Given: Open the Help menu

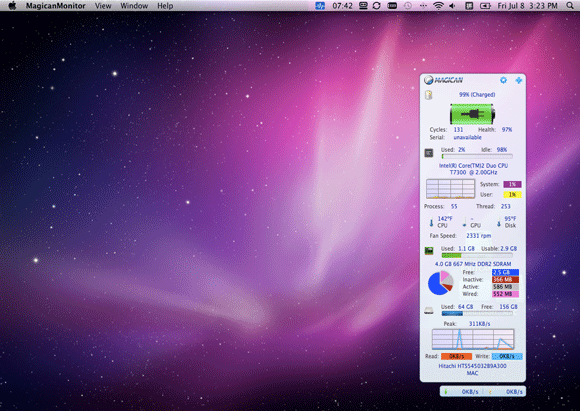Looking at the screenshot, I should (x=165, y=6).
